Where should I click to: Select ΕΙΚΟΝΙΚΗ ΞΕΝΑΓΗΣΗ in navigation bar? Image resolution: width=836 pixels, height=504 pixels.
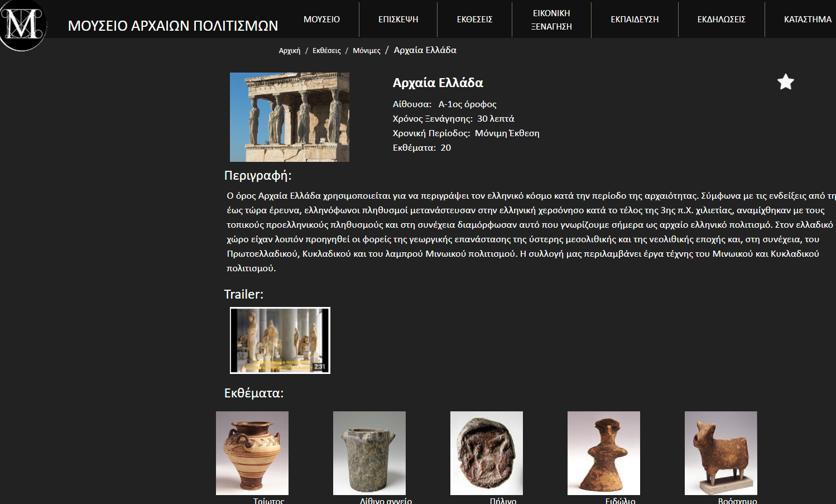pyautogui.click(x=551, y=20)
